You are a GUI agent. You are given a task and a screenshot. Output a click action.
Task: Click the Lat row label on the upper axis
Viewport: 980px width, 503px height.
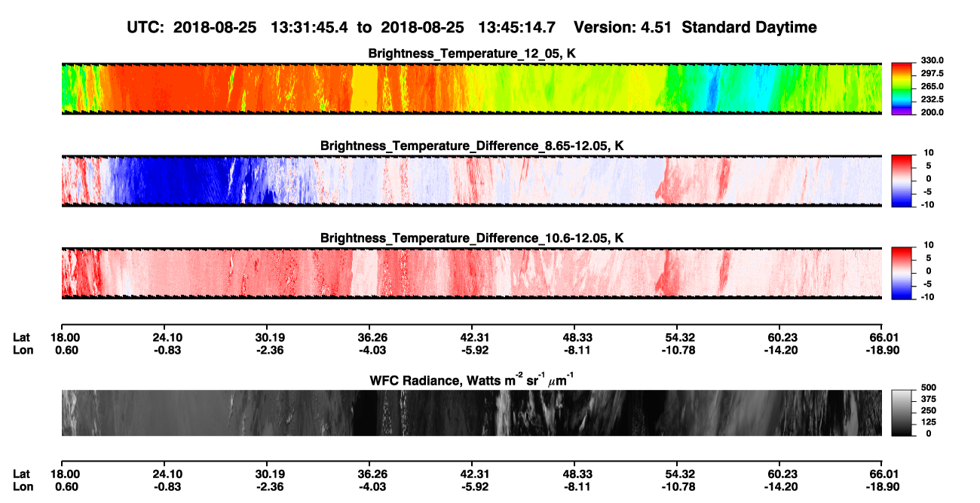[x=21, y=338]
